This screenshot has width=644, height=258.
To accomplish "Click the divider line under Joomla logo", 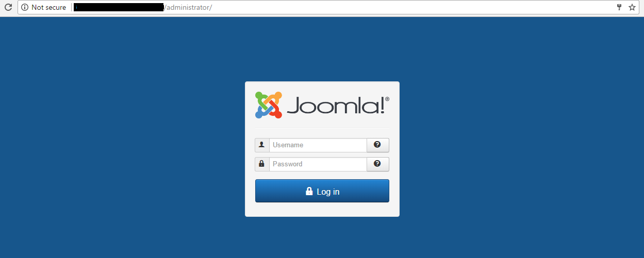I will click(322, 128).
